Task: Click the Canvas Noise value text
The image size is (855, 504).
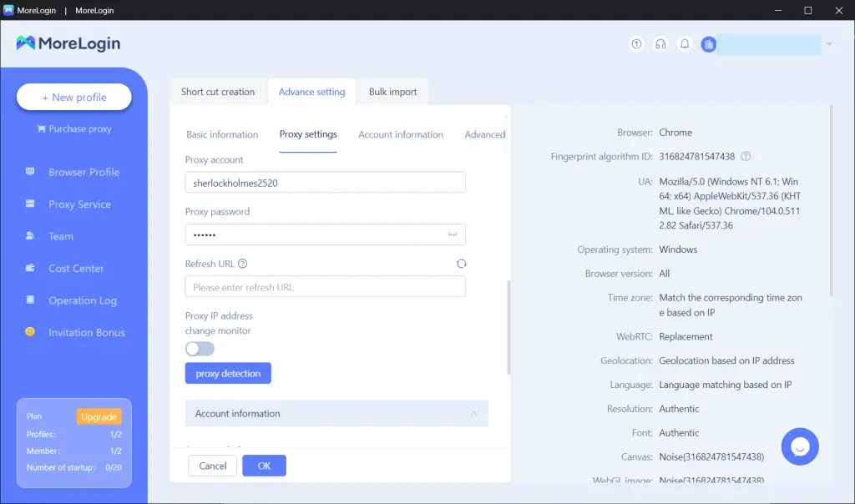Action: pyautogui.click(x=711, y=456)
